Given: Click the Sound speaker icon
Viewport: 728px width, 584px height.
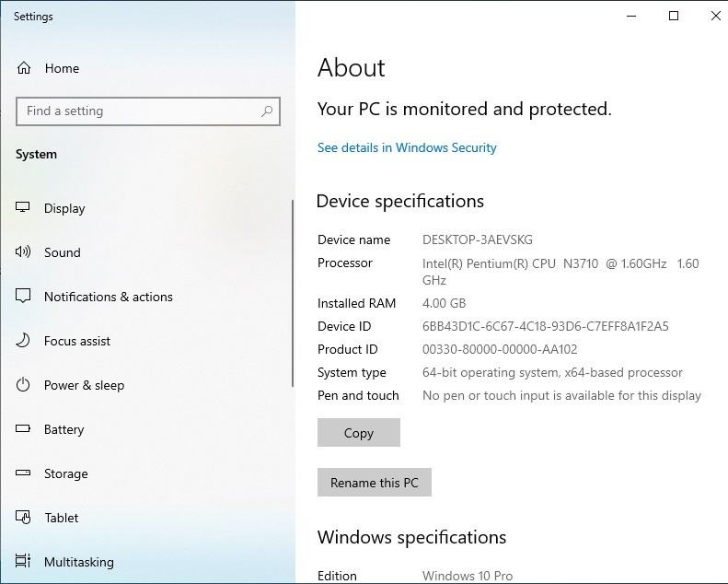Looking at the screenshot, I should (x=24, y=252).
